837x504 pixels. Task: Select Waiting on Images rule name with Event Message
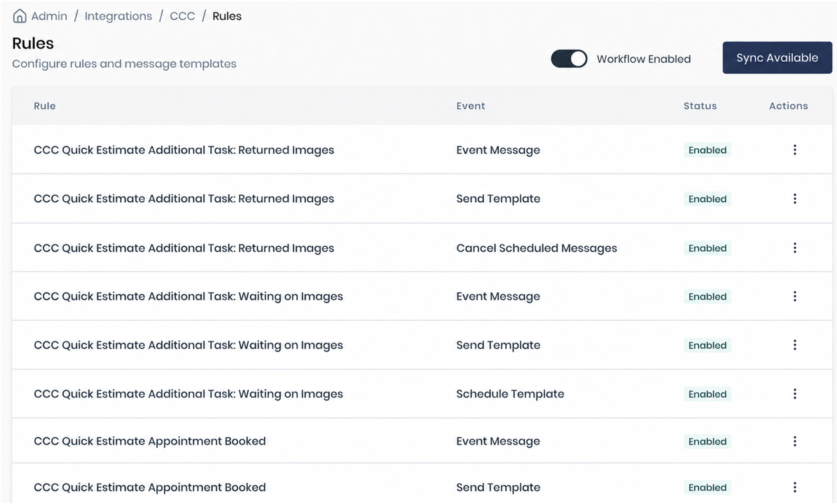click(x=188, y=296)
